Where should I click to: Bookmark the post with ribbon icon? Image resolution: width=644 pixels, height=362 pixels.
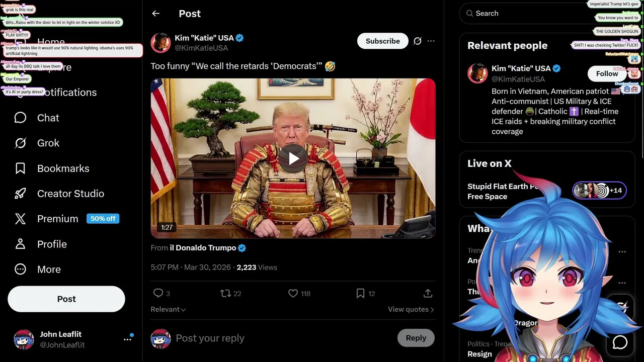(360, 293)
